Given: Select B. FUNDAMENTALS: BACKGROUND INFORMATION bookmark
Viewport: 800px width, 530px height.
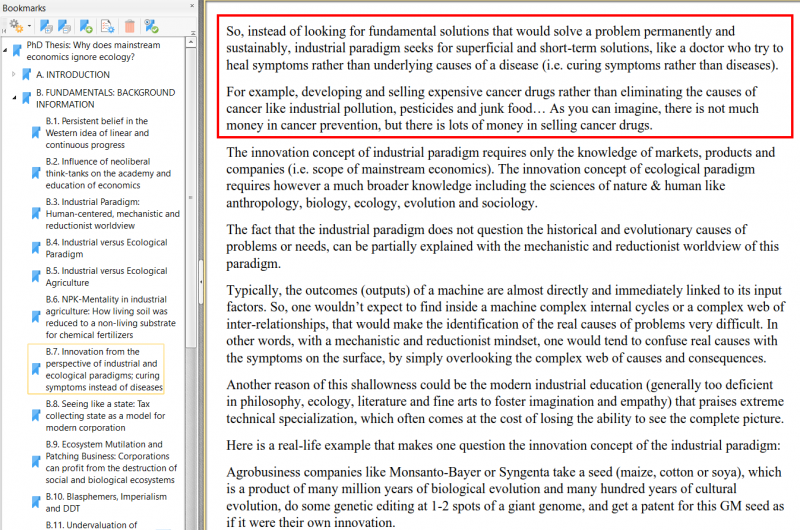Looking at the screenshot, I should [106, 98].
